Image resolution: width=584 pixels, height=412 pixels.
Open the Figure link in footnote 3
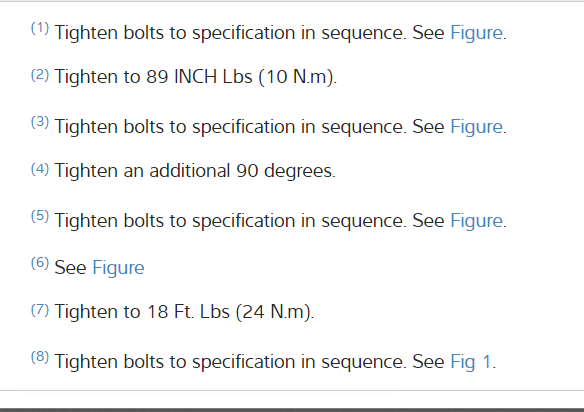(476, 127)
